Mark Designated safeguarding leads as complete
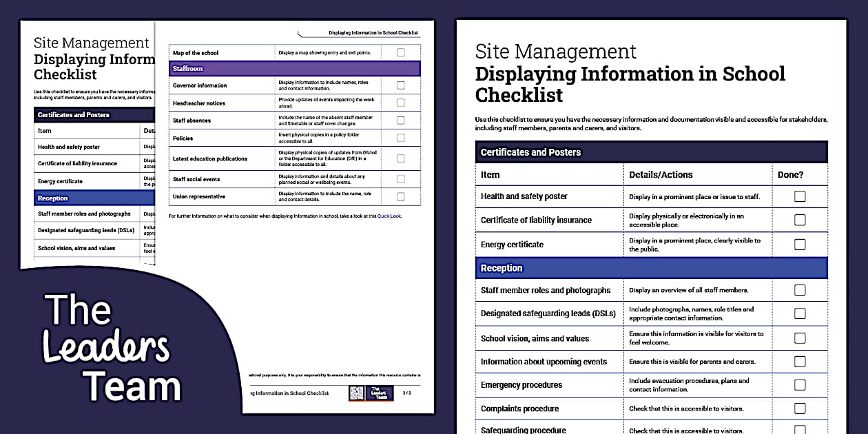Viewport: 868px width, 434px height. (799, 313)
